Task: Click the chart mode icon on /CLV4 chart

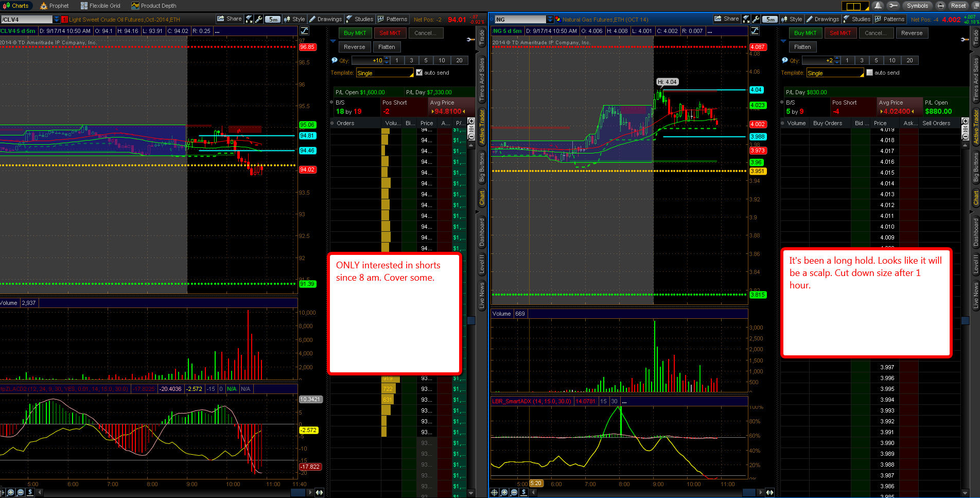Action: click(x=305, y=31)
